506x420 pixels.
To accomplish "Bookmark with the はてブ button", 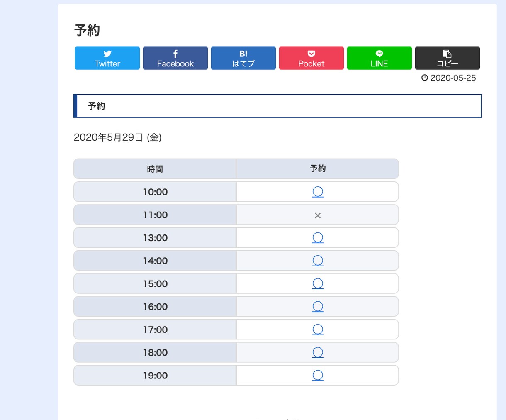I will pyautogui.click(x=243, y=58).
